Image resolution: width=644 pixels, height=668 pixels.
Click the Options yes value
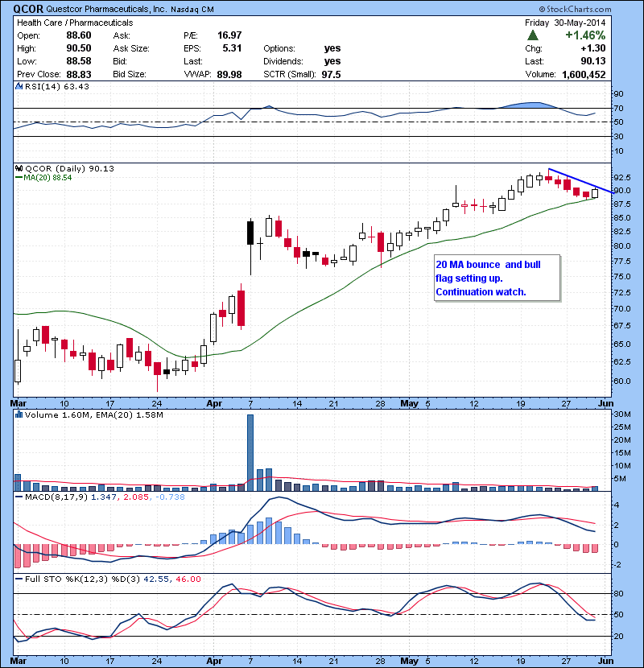[x=332, y=48]
